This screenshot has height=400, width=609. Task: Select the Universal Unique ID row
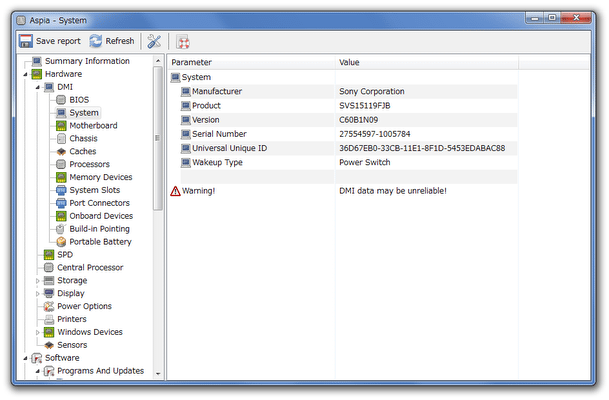(x=348, y=148)
